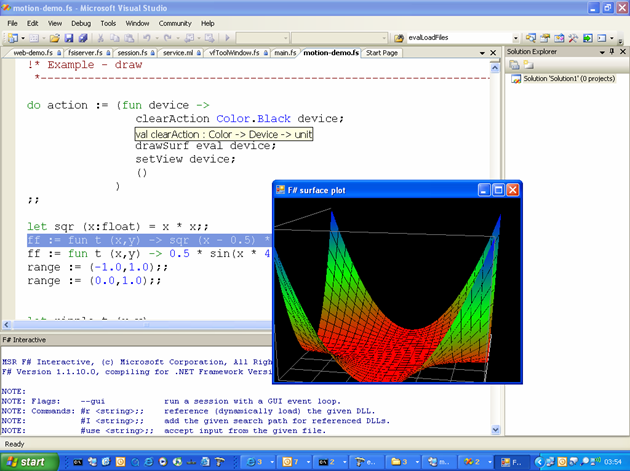Switch to the fsiserver.fs tab
The width and height of the screenshot is (630, 471).
point(86,53)
